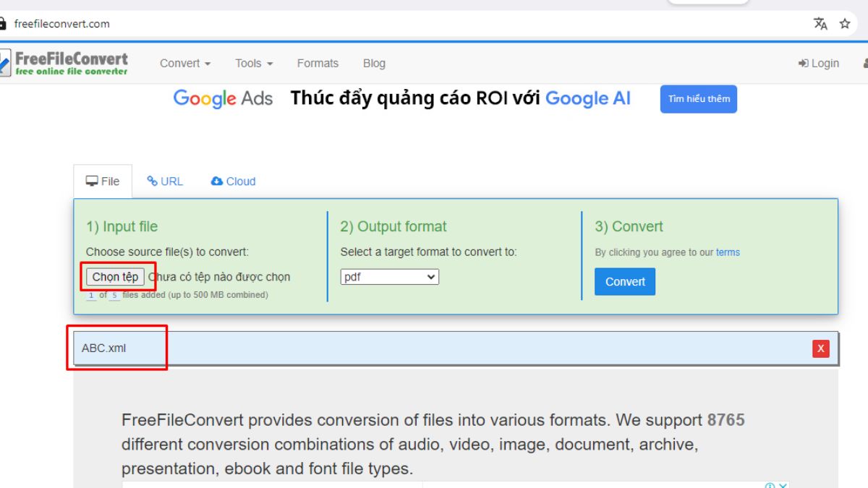The image size is (868, 488).
Task: Switch to the Blog page
Action: tap(374, 63)
